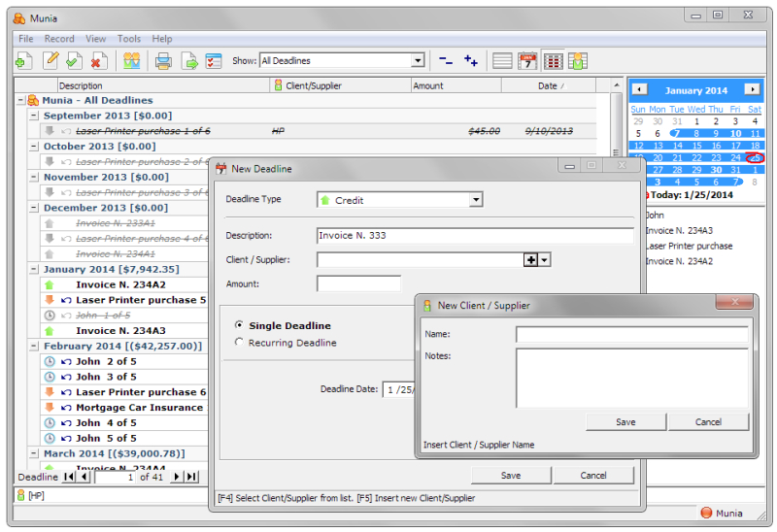Click the red delete deadline icon
The width and height of the screenshot is (777, 532).
click(97, 61)
